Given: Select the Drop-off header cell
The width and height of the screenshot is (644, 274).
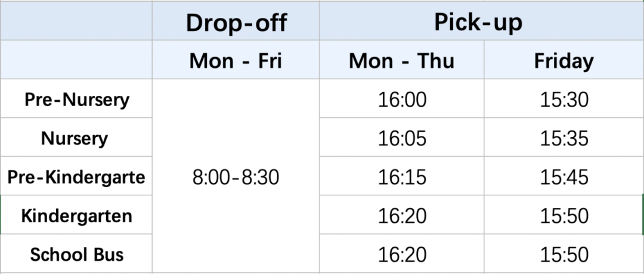Looking at the screenshot, I should [x=236, y=23].
